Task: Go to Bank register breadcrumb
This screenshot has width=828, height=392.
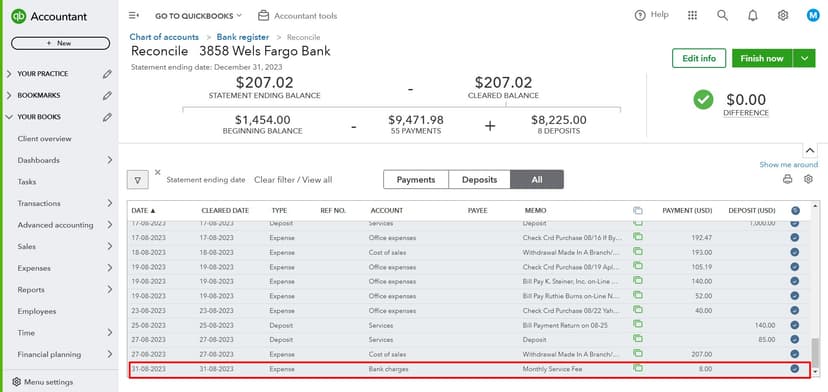Action: 243,37
